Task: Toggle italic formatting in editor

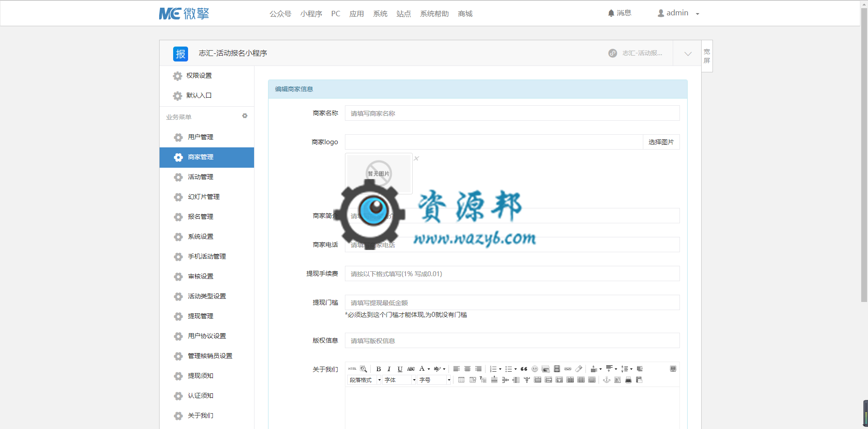Action: 389,369
